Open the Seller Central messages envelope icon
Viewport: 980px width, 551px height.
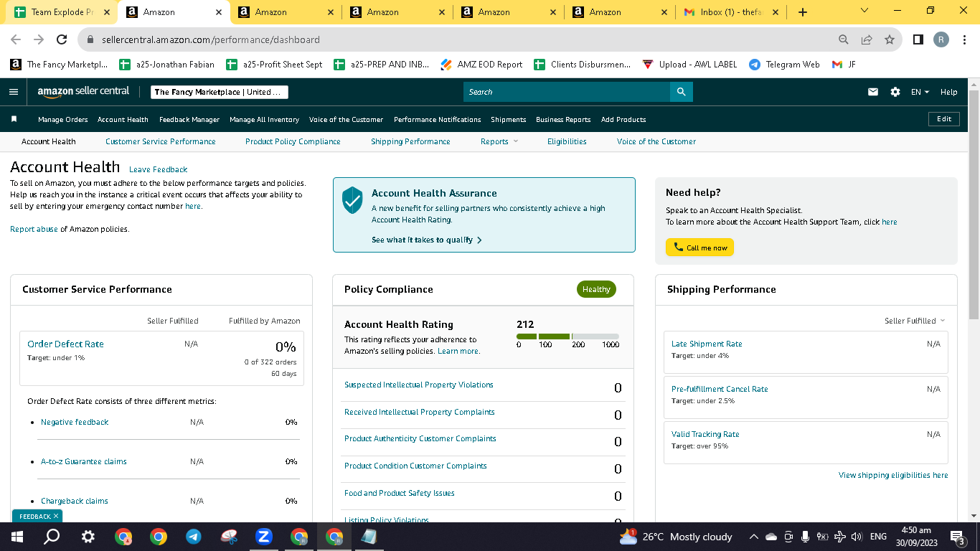click(x=873, y=92)
